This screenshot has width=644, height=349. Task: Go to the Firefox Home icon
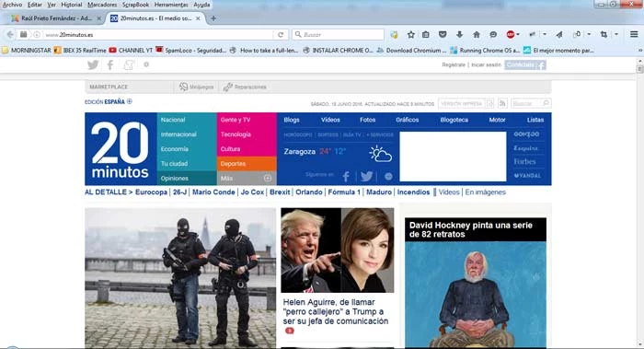(x=477, y=34)
